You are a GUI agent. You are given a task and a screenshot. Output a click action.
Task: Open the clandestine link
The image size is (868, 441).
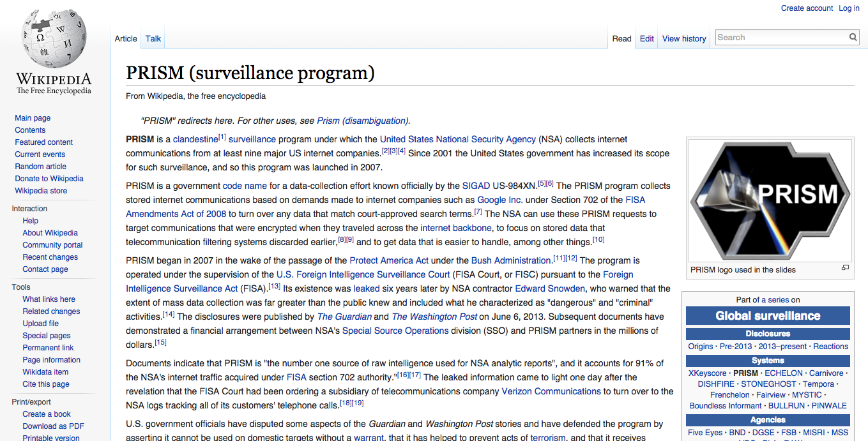pyautogui.click(x=195, y=139)
